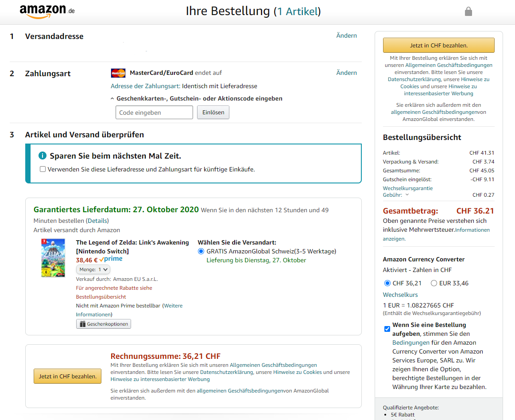The image size is (515, 420).
Task: Check the save address and payment checkbox
Action: (43, 169)
